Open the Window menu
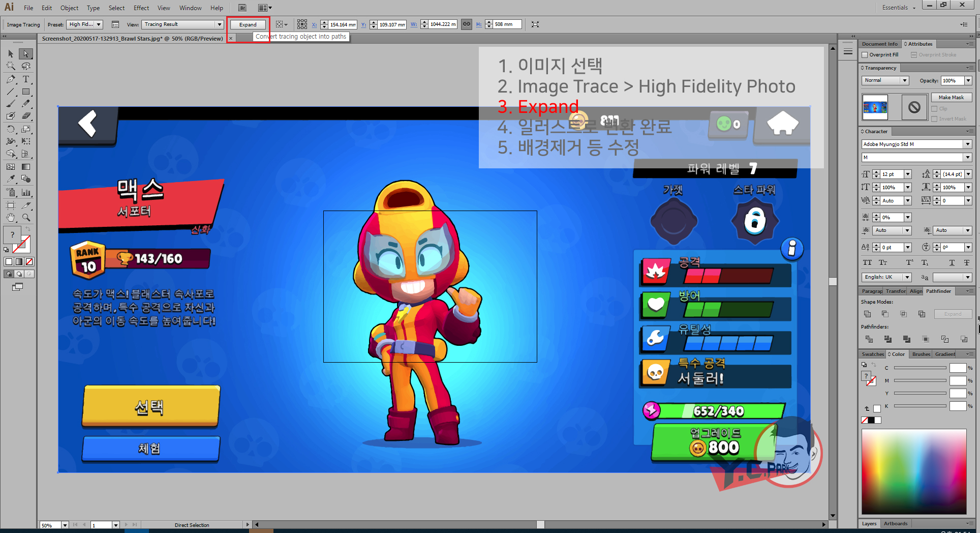 [190, 8]
